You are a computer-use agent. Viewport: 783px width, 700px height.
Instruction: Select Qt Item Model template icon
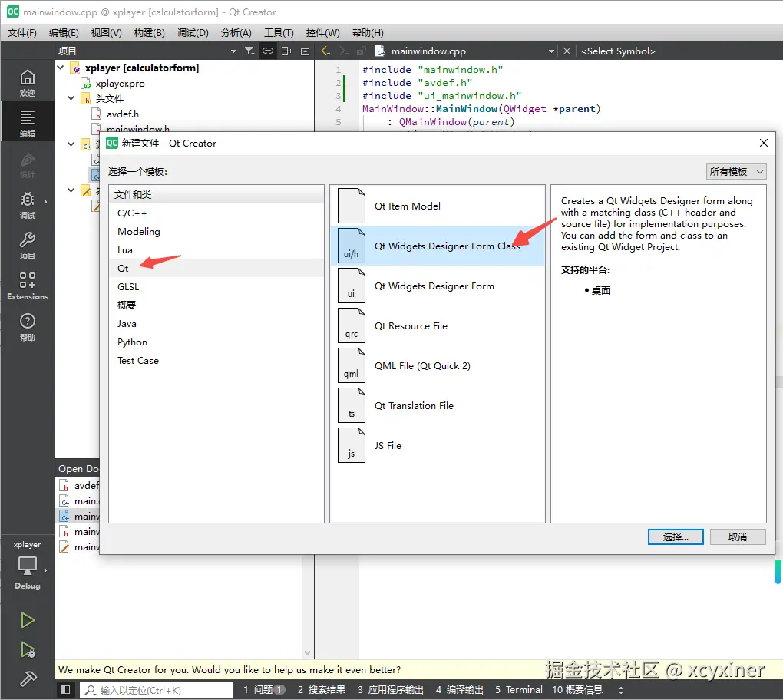(352, 206)
